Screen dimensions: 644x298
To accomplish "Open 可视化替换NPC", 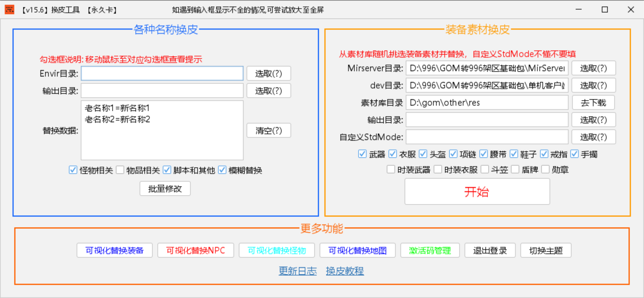I will (x=196, y=250).
